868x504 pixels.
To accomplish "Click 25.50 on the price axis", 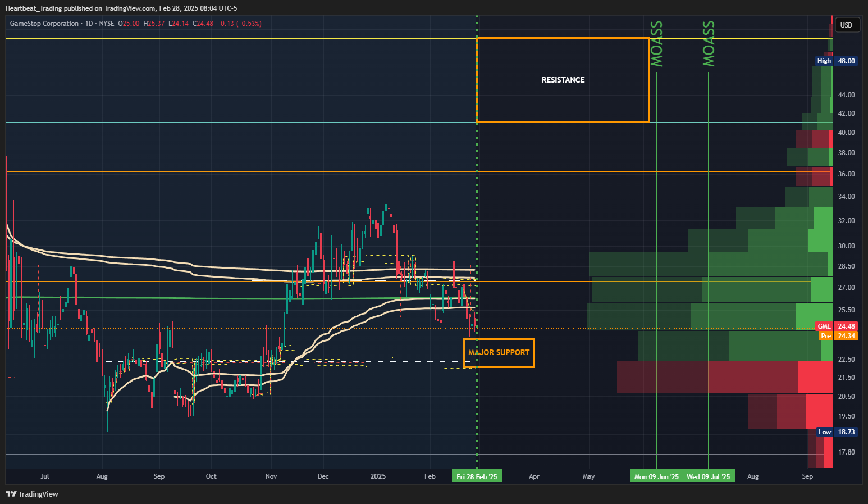I will [x=847, y=310].
